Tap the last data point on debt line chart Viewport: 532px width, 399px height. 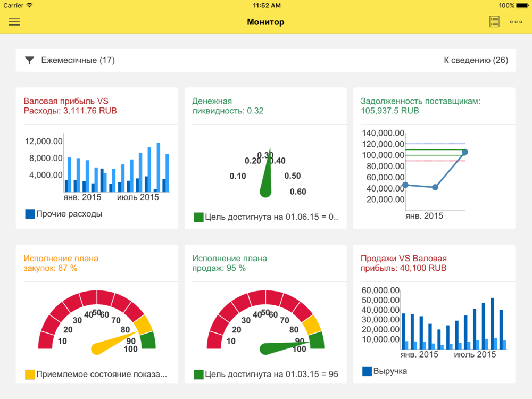(464, 152)
